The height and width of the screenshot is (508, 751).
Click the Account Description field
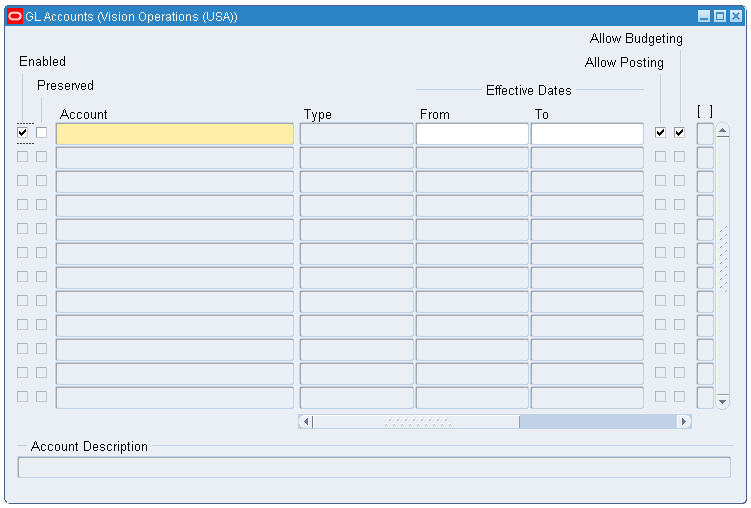click(374, 467)
